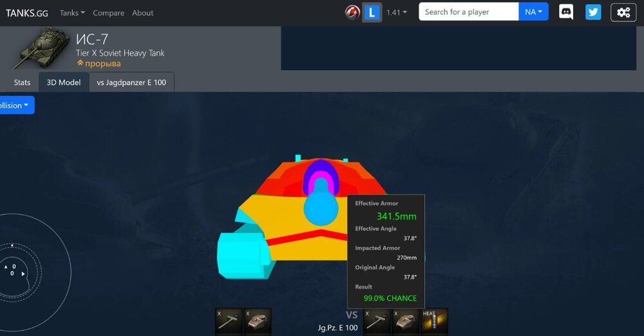Click the ИС-7 turret module icon
The width and height of the screenshot is (644, 336).
click(258, 322)
